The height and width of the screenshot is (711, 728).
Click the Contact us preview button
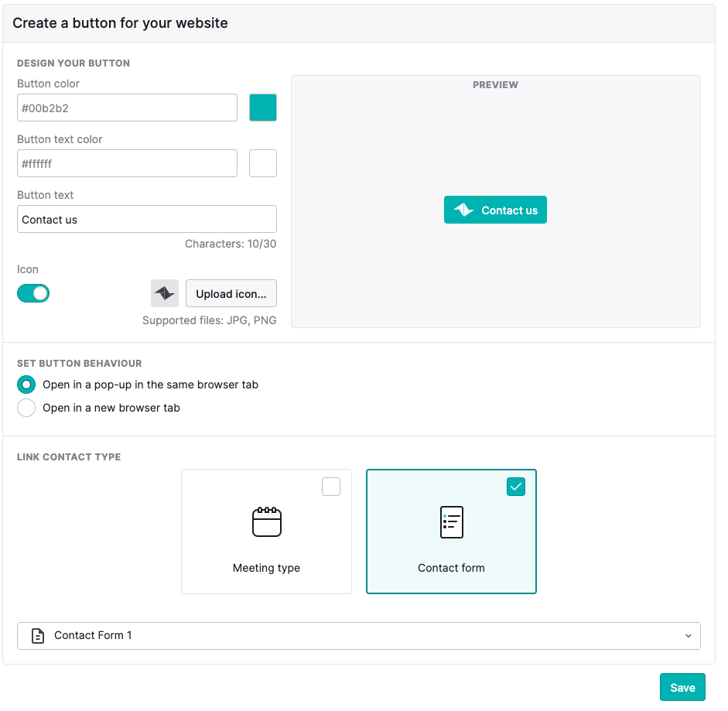coord(495,210)
